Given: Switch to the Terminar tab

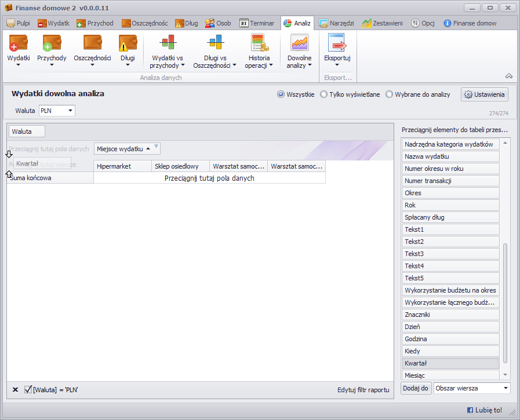Looking at the screenshot, I should pos(257,23).
